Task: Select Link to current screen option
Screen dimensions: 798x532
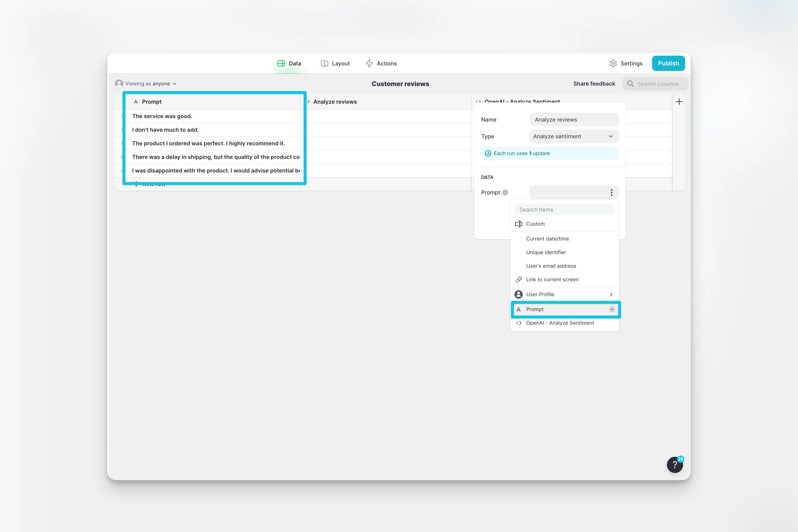Action: 552,280
